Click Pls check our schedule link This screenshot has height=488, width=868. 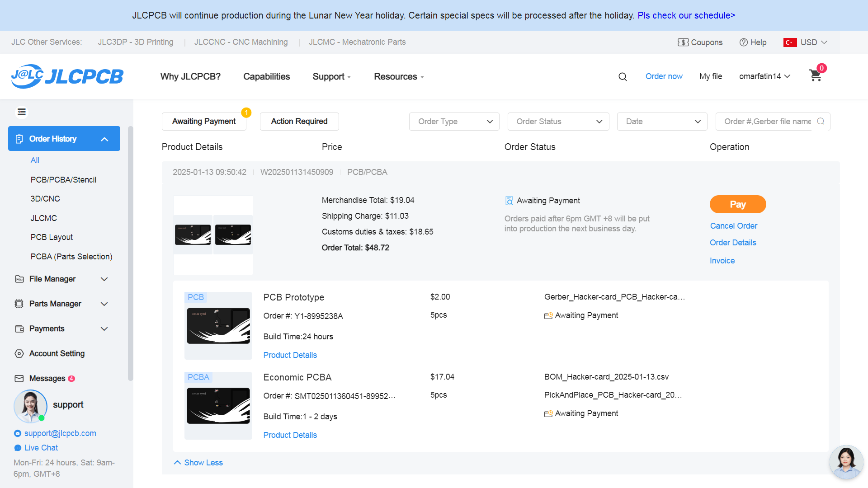[x=686, y=15]
